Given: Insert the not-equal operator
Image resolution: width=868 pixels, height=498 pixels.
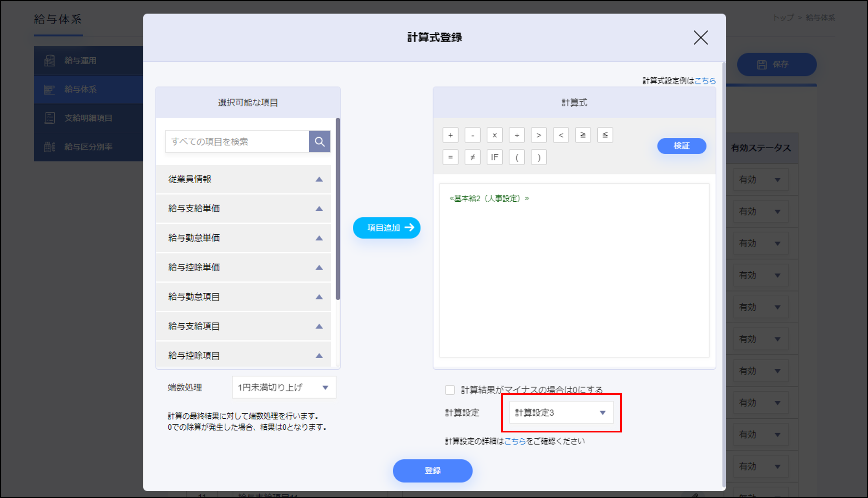Looking at the screenshot, I should point(472,157).
